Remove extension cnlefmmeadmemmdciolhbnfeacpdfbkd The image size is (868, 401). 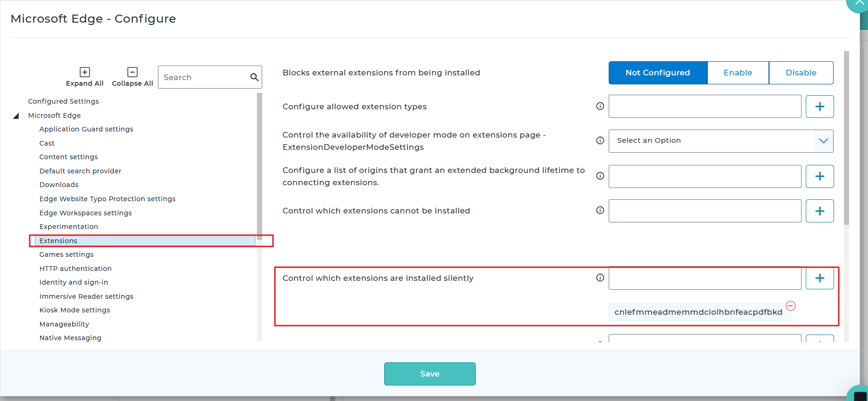791,306
